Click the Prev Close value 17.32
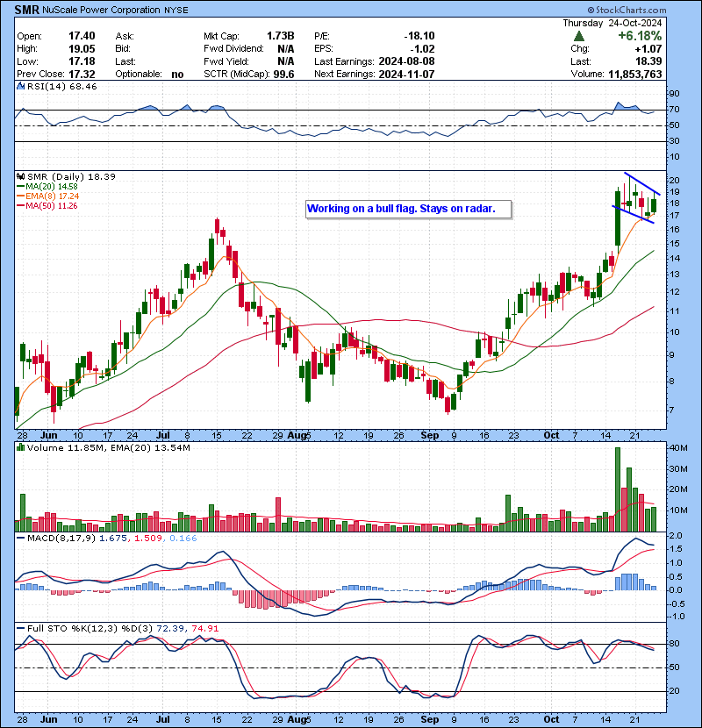 coord(82,74)
